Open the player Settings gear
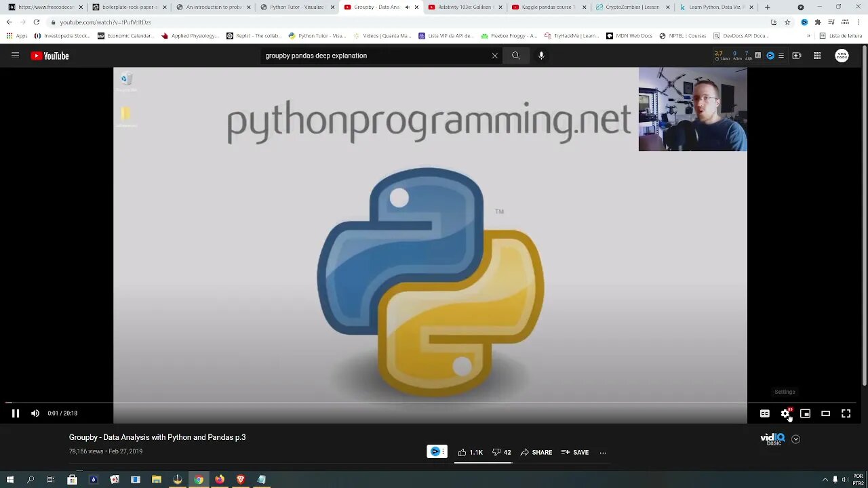 [785, 413]
